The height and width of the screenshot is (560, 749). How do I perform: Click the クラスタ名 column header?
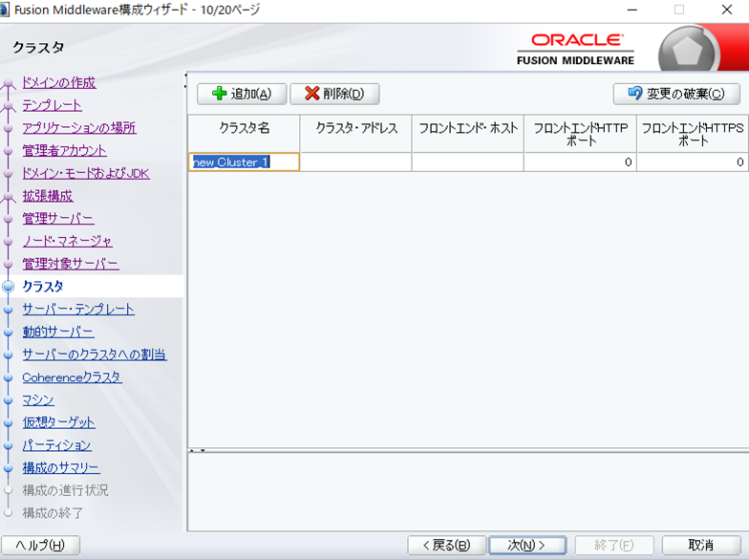pyautogui.click(x=244, y=128)
